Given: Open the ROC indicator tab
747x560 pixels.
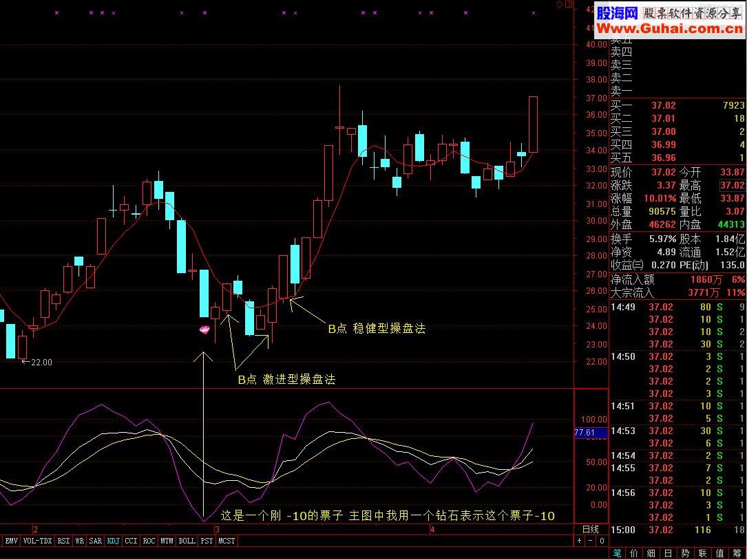Looking at the screenshot, I should (149, 541).
